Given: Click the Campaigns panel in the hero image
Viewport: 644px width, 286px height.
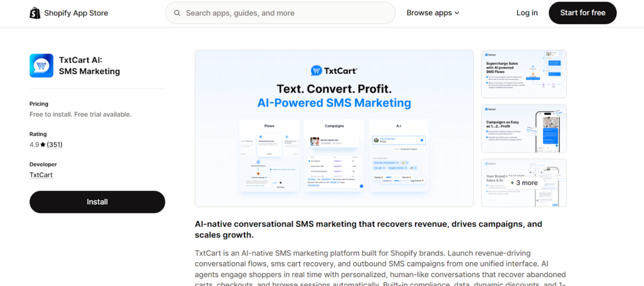Looking at the screenshot, I should pyautogui.click(x=334, y=155).
